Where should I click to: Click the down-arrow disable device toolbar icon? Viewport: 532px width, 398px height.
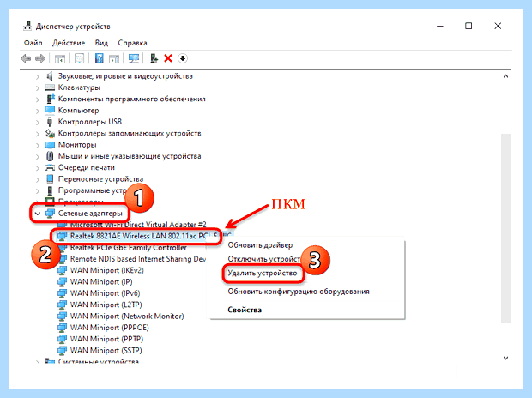tap(183, 58)
